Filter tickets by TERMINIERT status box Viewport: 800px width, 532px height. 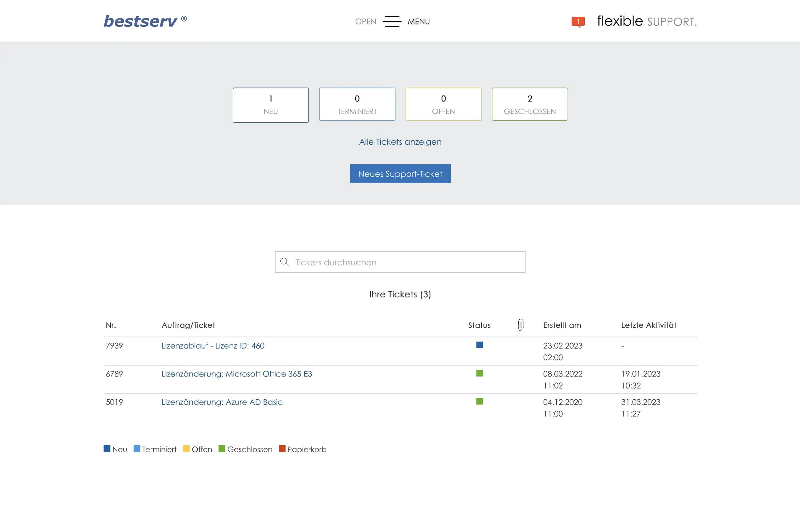pos(357,104)
